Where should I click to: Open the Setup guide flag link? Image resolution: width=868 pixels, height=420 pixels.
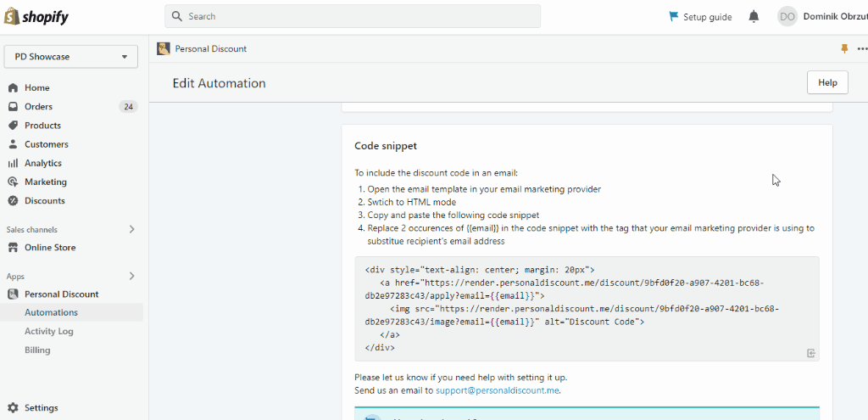(x=700, y=17)
